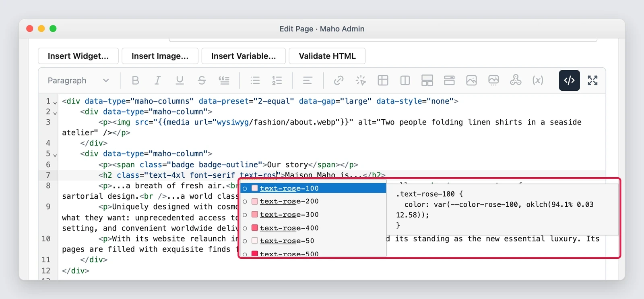Viewport: 644px width, 299px height.
Task: Click the closing </div> on line 12
Action: click(x=76, y=271)
